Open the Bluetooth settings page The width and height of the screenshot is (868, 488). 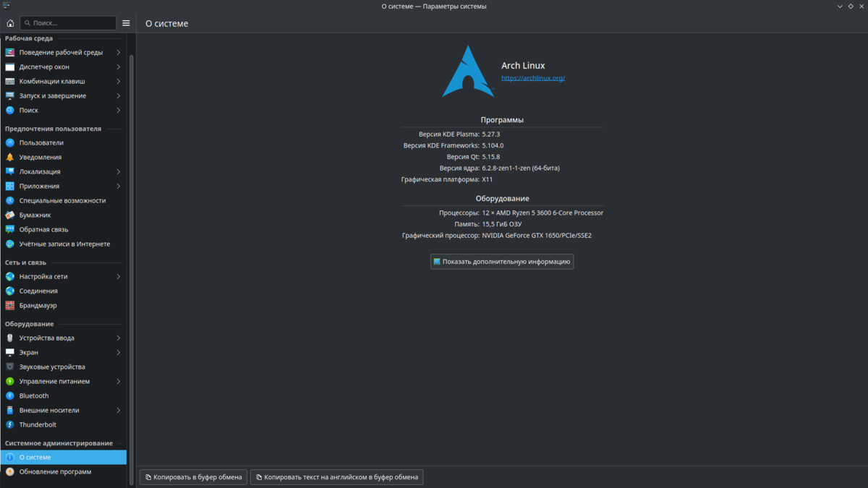coord(64,395)
